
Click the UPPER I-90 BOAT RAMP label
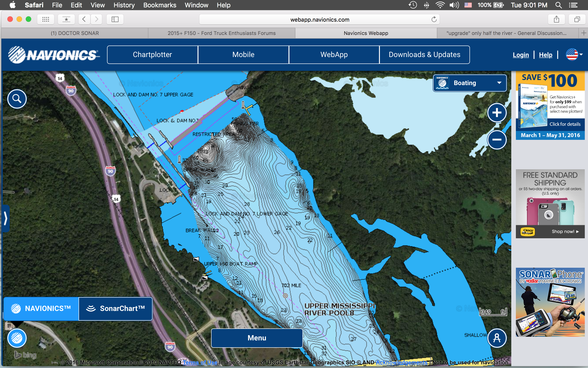pyautogui.click(x=231, y=264)
